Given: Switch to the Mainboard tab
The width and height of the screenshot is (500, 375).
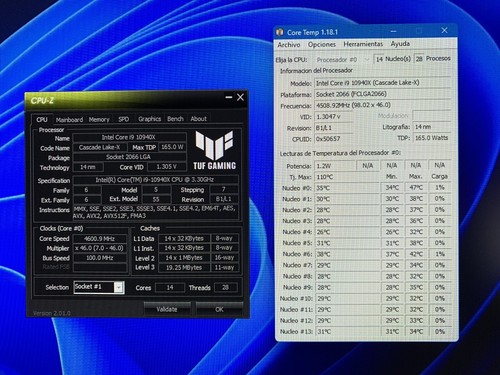Looking at the screenshot, I should point(69,120).
